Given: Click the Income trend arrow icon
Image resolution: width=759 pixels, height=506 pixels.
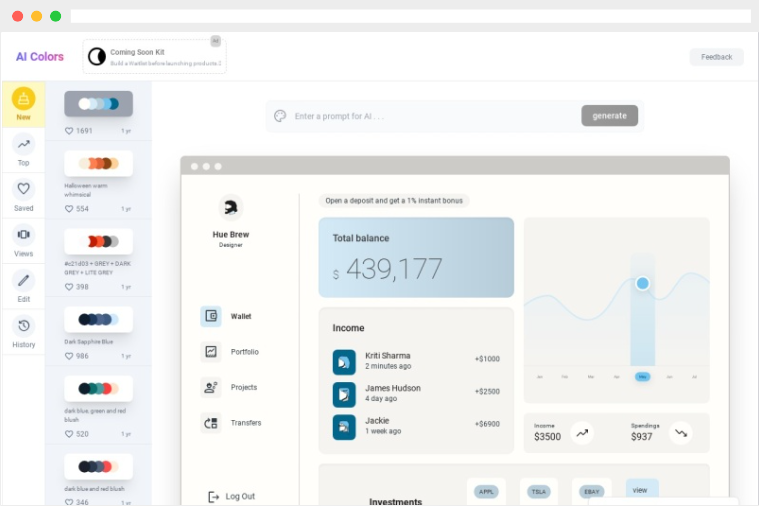Looking at the screenshot, I should (x=582, y=433).
